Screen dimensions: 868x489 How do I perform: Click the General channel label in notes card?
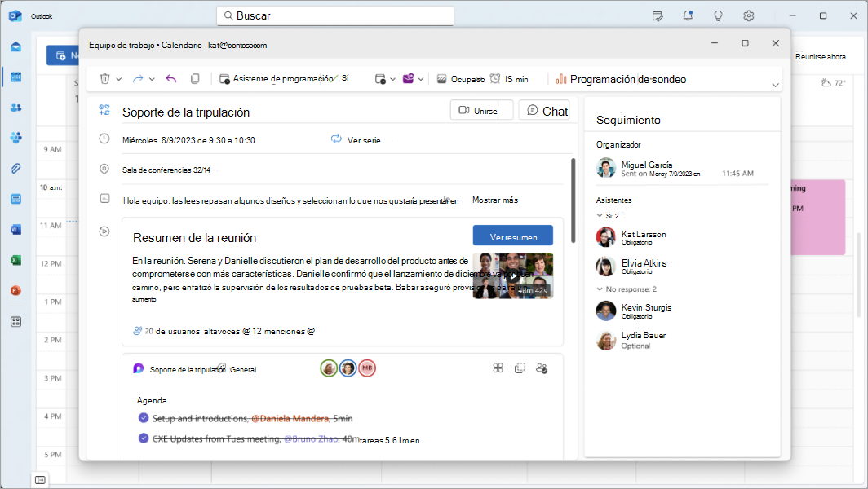coord(243,369)
